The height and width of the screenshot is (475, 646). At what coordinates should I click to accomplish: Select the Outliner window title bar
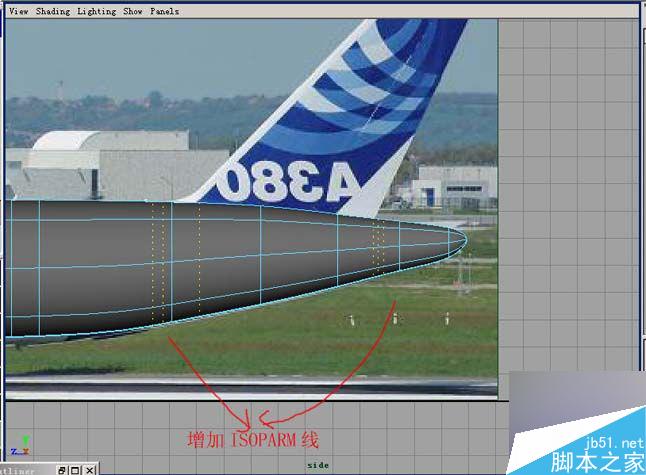pos(26,470)
